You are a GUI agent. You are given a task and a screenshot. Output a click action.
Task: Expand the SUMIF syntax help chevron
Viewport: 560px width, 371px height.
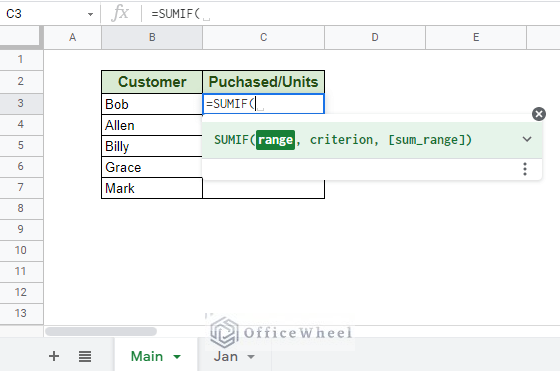pyautogui.click(x=527, y=139)
